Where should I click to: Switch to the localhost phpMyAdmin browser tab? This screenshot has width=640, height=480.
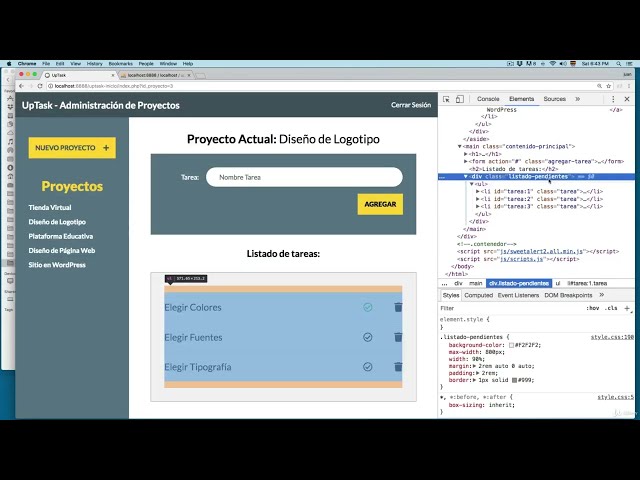point(156,76)
